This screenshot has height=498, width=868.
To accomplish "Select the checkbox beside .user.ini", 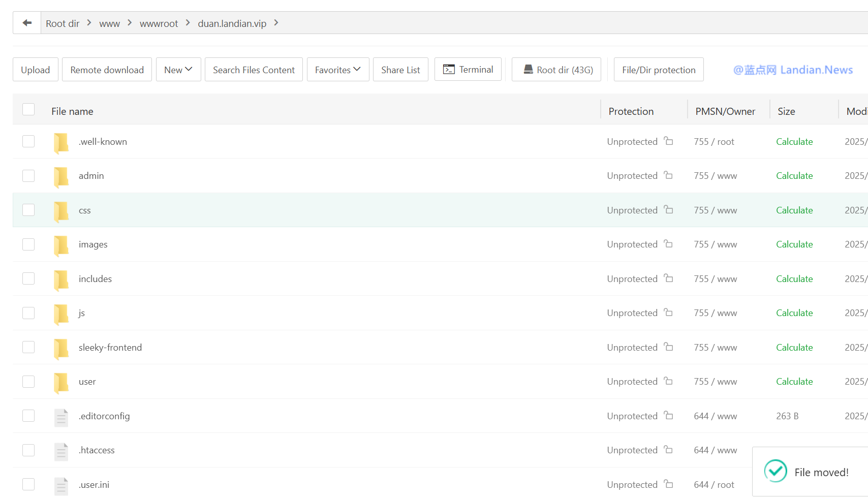I will click(x=28, y=484).
